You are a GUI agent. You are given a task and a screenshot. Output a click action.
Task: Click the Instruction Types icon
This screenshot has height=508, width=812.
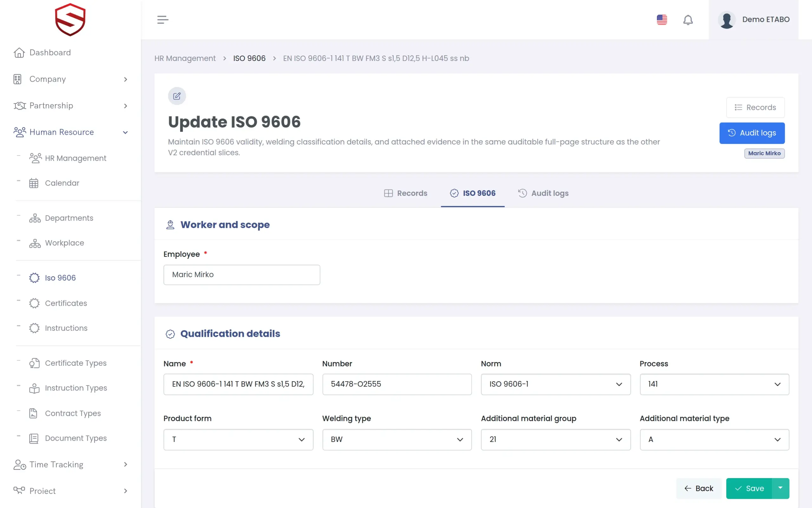coord(34,388)
